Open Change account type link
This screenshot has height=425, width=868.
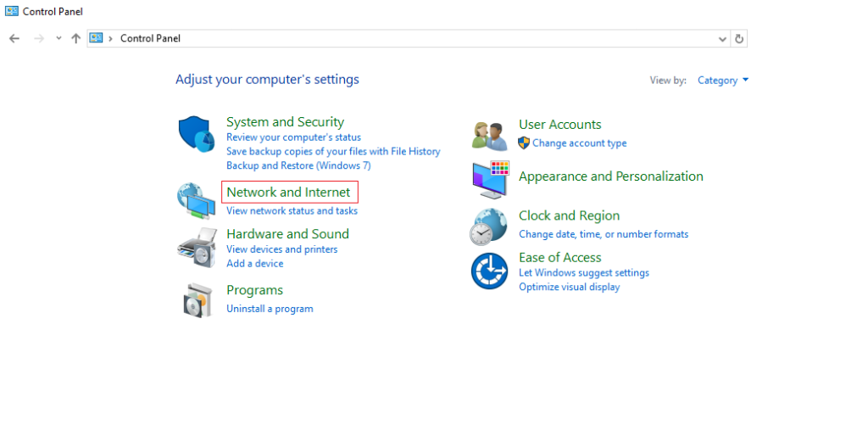click(x=580, y=143)
